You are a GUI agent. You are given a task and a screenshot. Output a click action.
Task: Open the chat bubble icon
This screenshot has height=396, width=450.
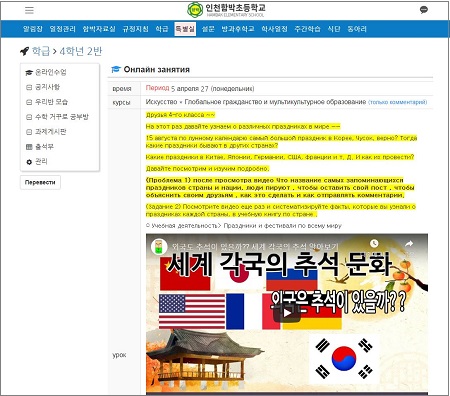(424, 10)
